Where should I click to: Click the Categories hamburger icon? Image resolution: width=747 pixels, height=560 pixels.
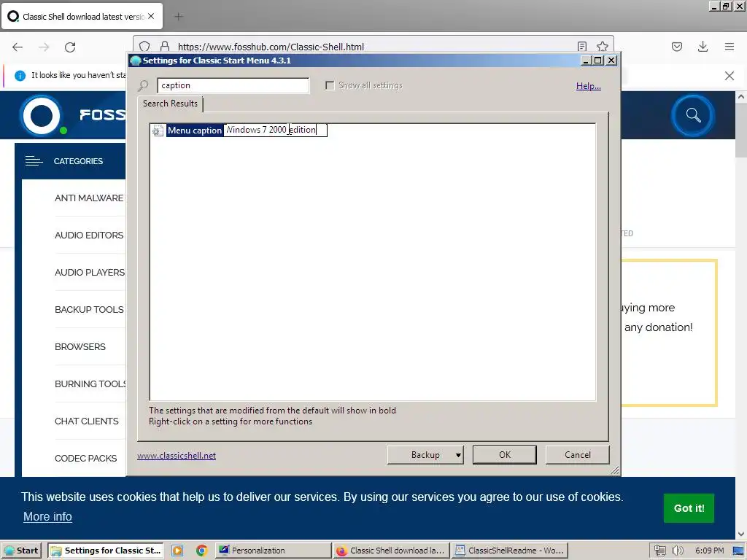point(34,161)
